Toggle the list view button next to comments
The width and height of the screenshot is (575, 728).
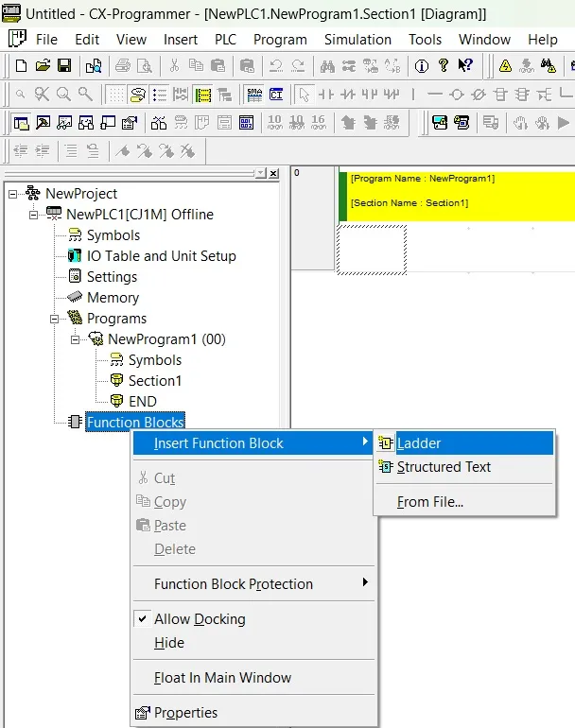pos(160,95)
